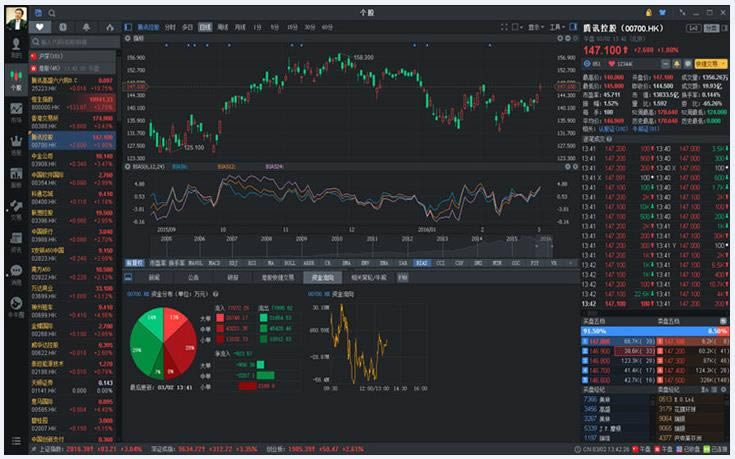Open the 显示 dropdown in chart toolbar
This screenshot has height=459, width=735.
click(x=536, y=27)
